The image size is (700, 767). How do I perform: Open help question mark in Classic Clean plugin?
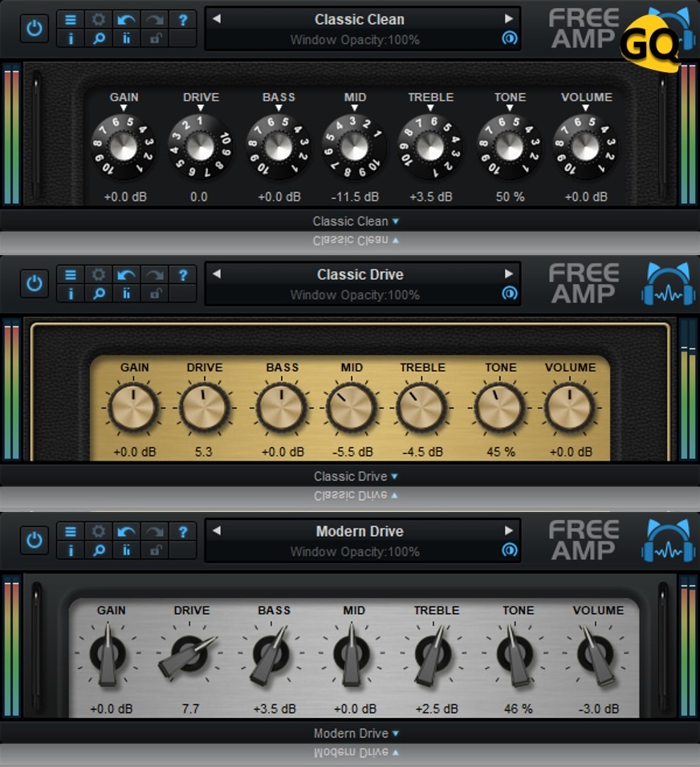pyautogui.click(x=182, y=19)
